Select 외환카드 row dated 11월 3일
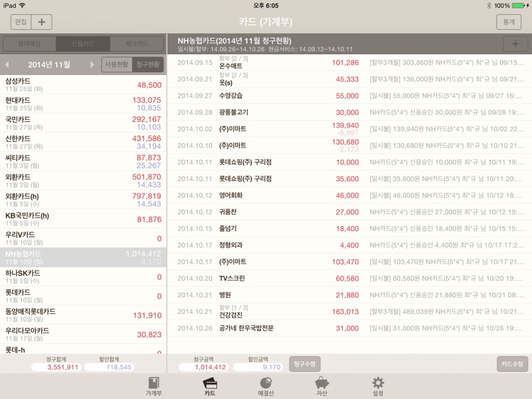The image size is (532, 399). point(83,181)
